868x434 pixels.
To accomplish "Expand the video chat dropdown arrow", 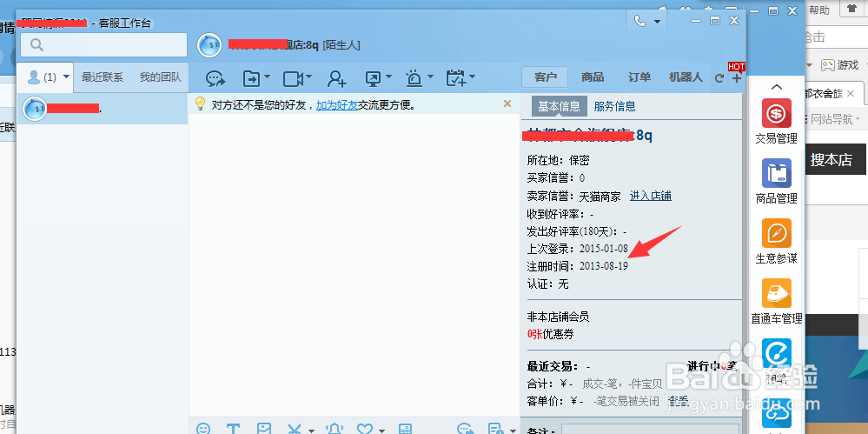I will click(309, 77).
